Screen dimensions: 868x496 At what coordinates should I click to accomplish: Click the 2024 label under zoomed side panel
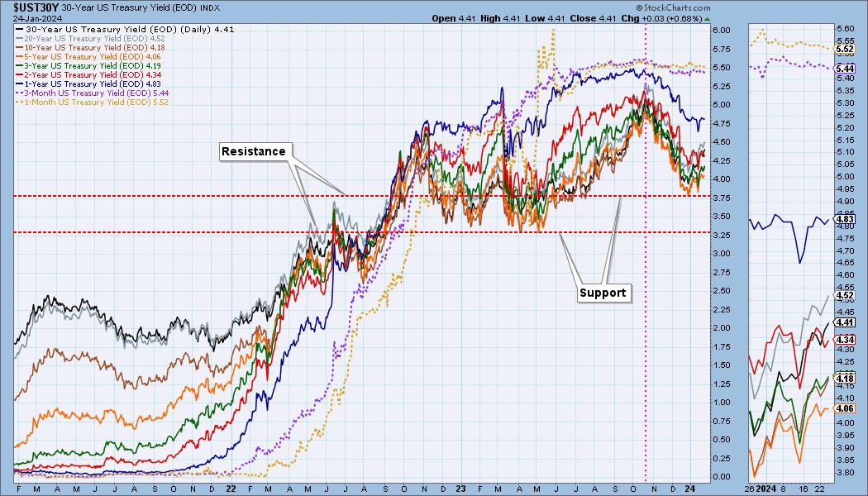tap(766, 489)
